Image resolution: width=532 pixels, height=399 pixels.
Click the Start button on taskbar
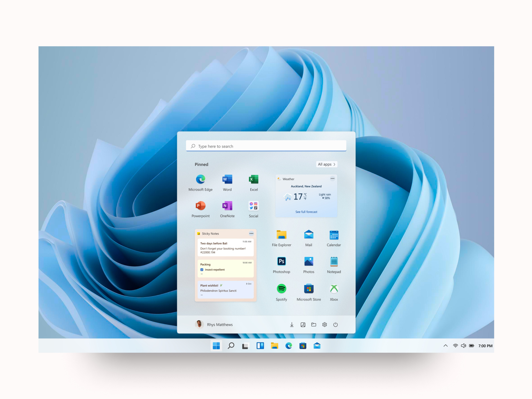[x=216, y=346]
